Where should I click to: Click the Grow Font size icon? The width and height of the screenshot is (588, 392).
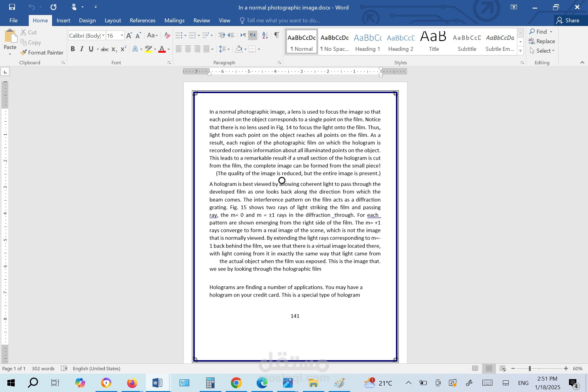(x=129, y=36)
